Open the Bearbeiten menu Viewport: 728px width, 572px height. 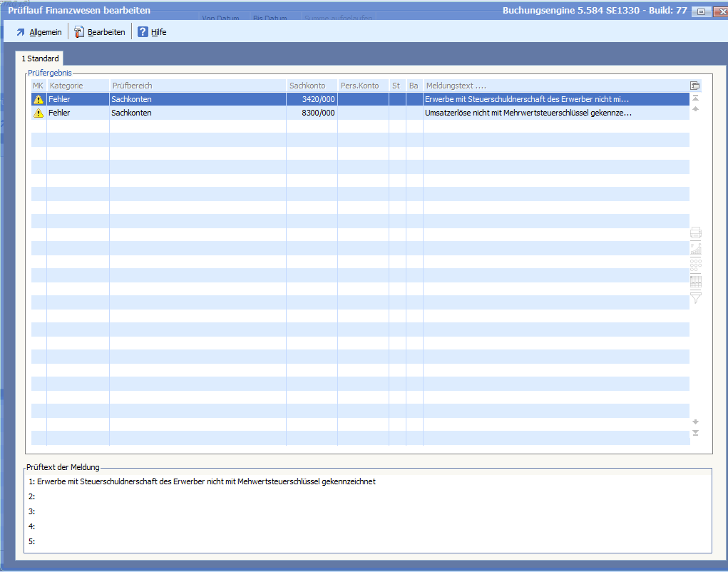click(100, 32)
